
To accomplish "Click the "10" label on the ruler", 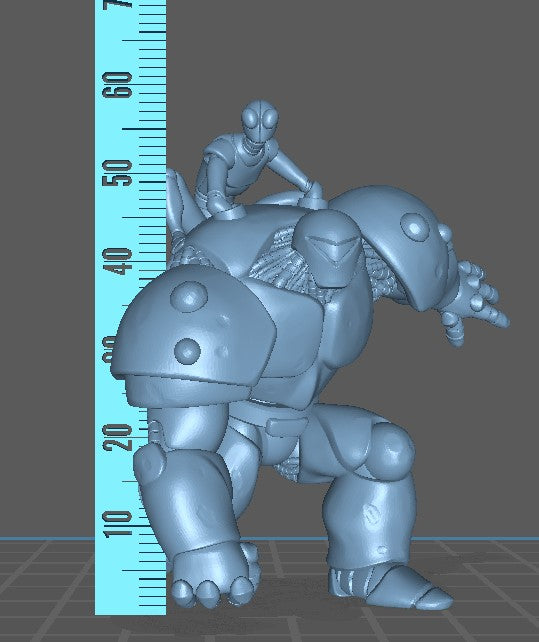I will [118, 524].
